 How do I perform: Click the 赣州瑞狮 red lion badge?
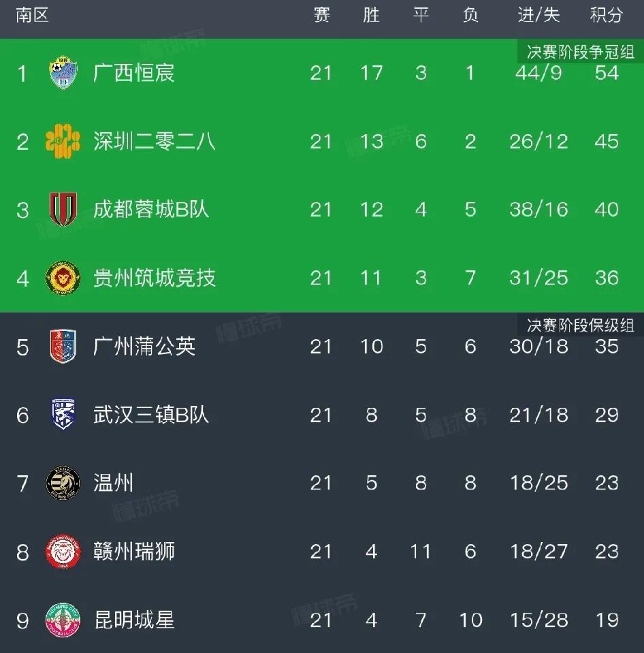(x=63, y=551)
